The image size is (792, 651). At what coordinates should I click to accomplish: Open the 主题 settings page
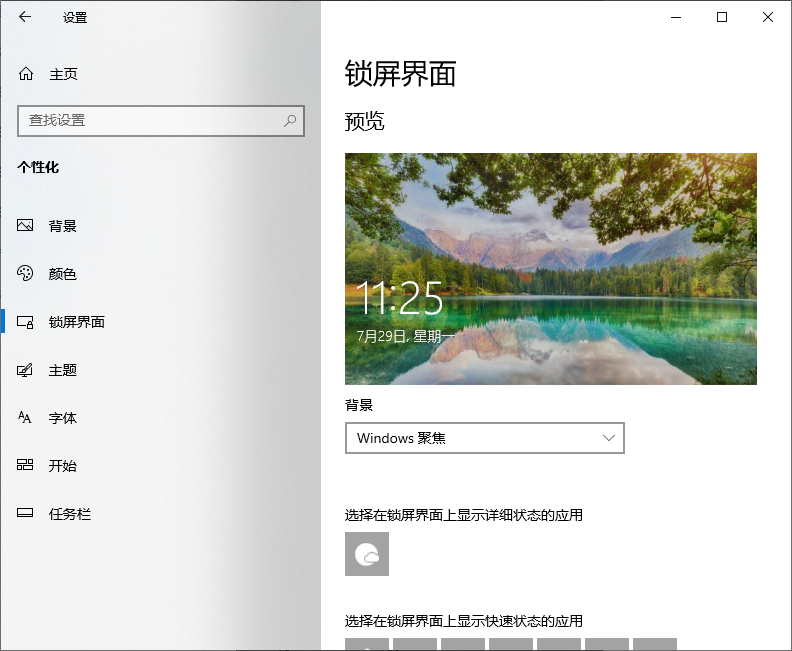(161, 370)
